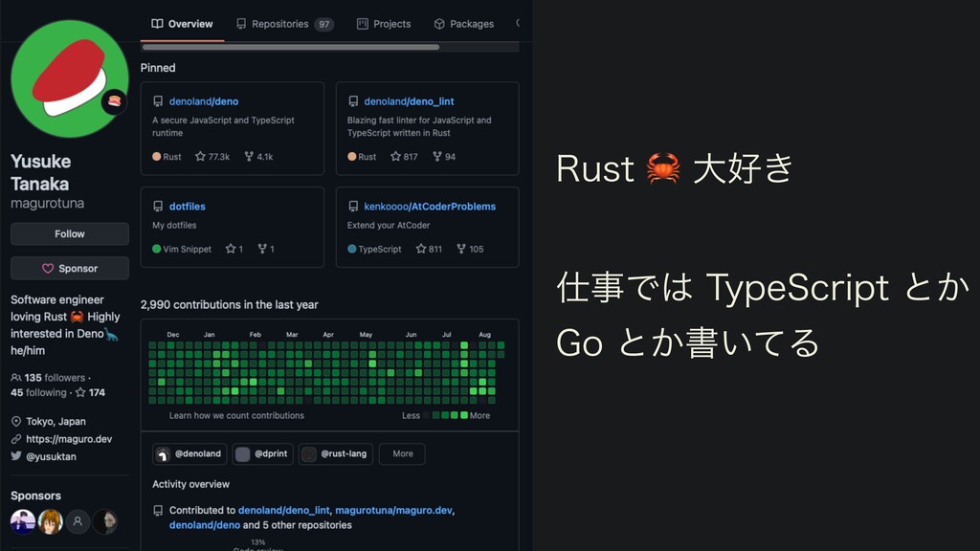This screenshot has height=551, width=980.
Task: Click the Repositories count badge 97
Action: [323, 24]
